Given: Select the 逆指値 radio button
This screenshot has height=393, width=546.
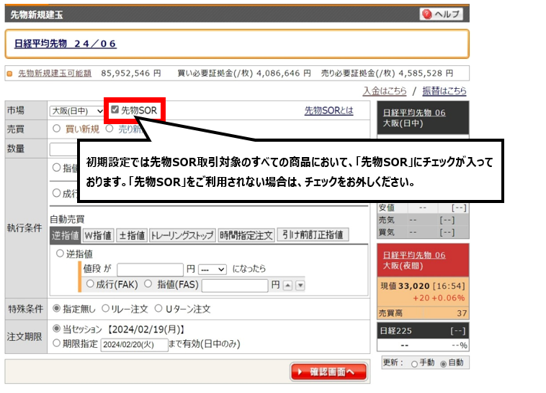Looking at the screenshot, I should (60, 253).
